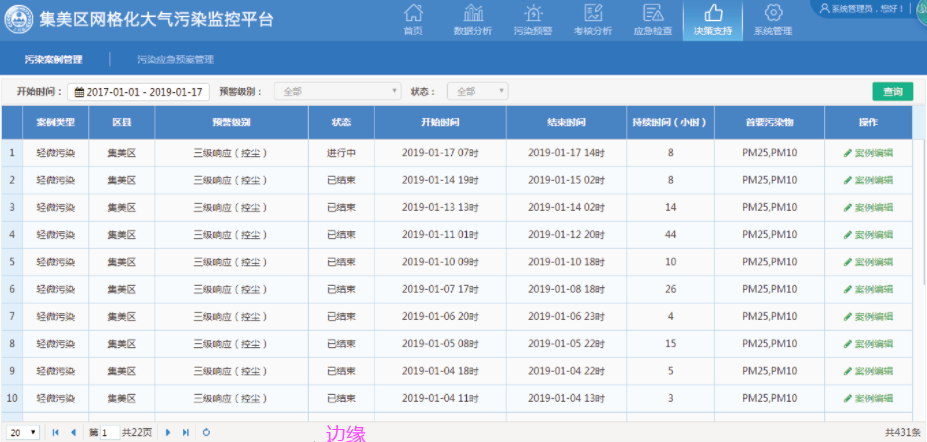This screenshot has width=927, height=442.
Task: Go to the next page arrow
Action: (x=168, y=432)
